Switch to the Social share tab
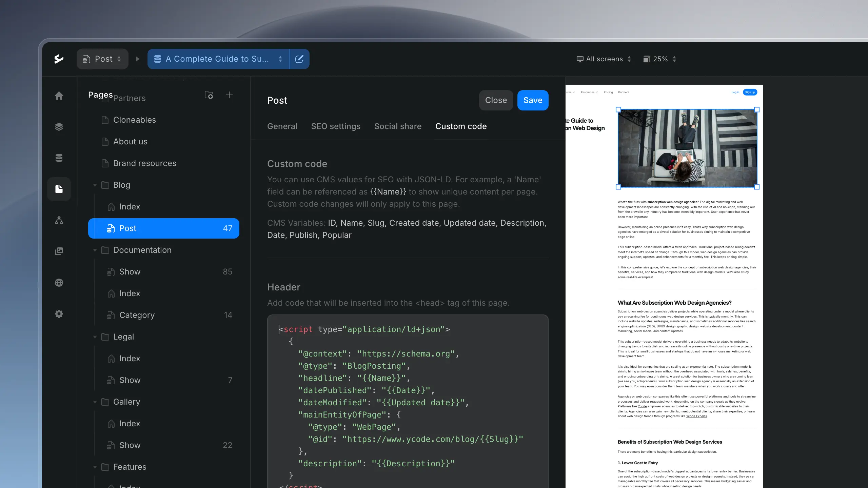The height and width of the screenshot is (488, 868). tap(398, 126)
